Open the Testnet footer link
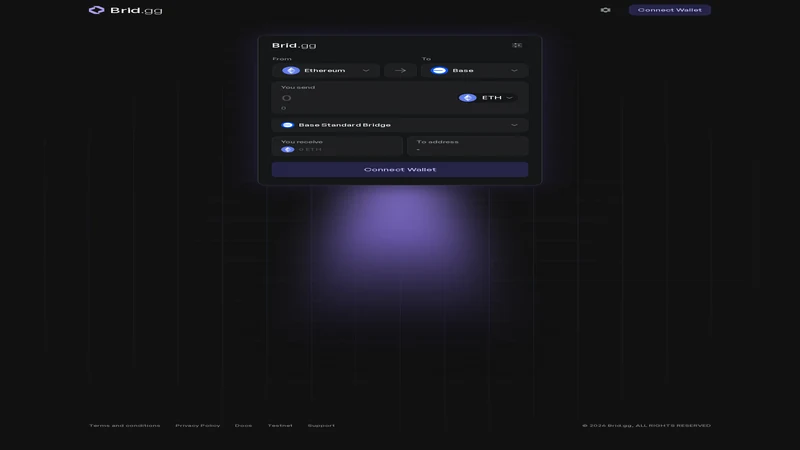Viewport: 800px width, 450px height. tap(280, 426)
